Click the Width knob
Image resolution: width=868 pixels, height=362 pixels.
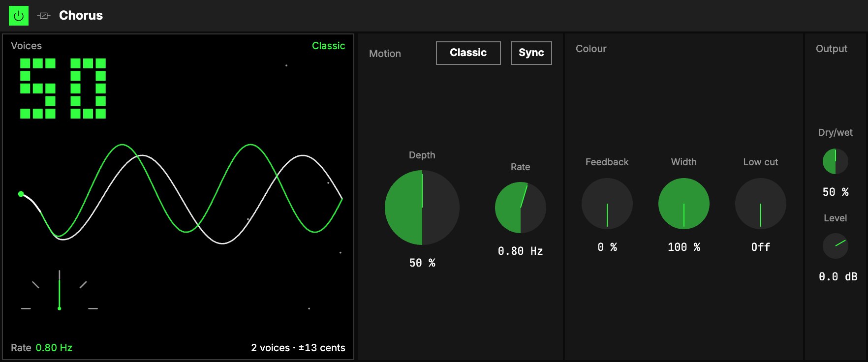click(684, 204)
